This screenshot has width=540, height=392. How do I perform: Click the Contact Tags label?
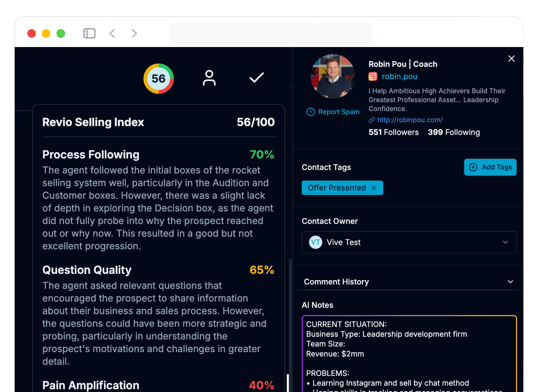click(x=326, y=167)
